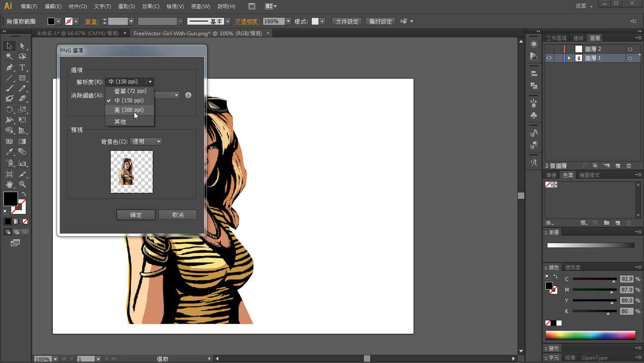Open the Brushes panel from dock

534,103
